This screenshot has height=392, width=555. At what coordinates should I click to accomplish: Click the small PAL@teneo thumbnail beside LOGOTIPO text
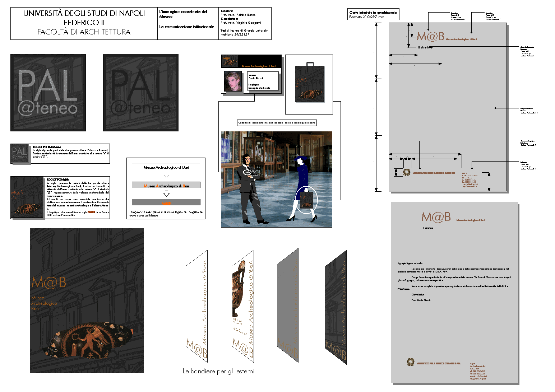pos(20,154)
